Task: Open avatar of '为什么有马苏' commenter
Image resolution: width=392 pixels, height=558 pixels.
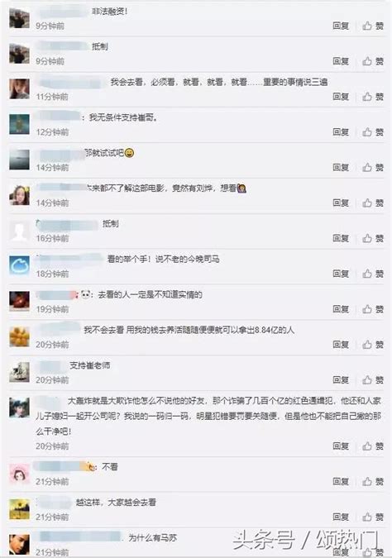Action: [x=19, y=545]
